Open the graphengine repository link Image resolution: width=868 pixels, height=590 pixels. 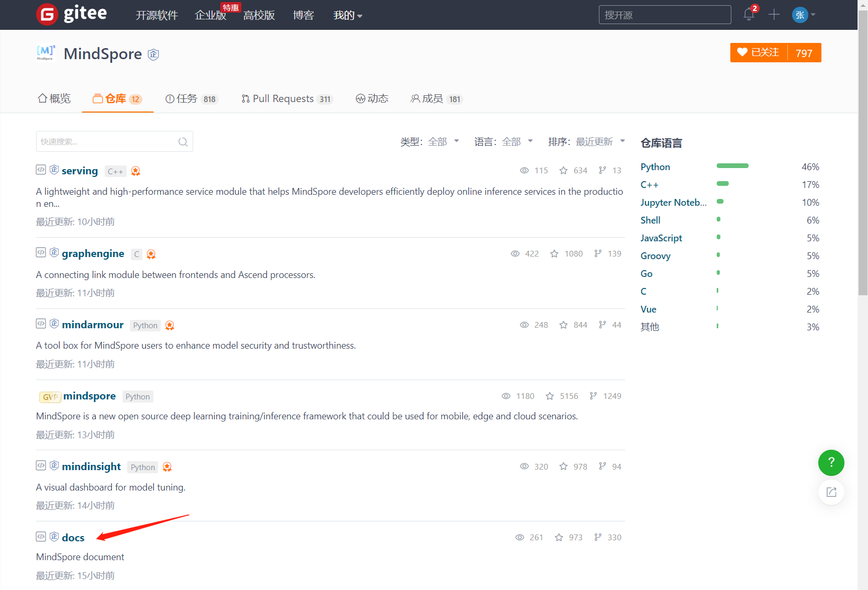(93, 253)
